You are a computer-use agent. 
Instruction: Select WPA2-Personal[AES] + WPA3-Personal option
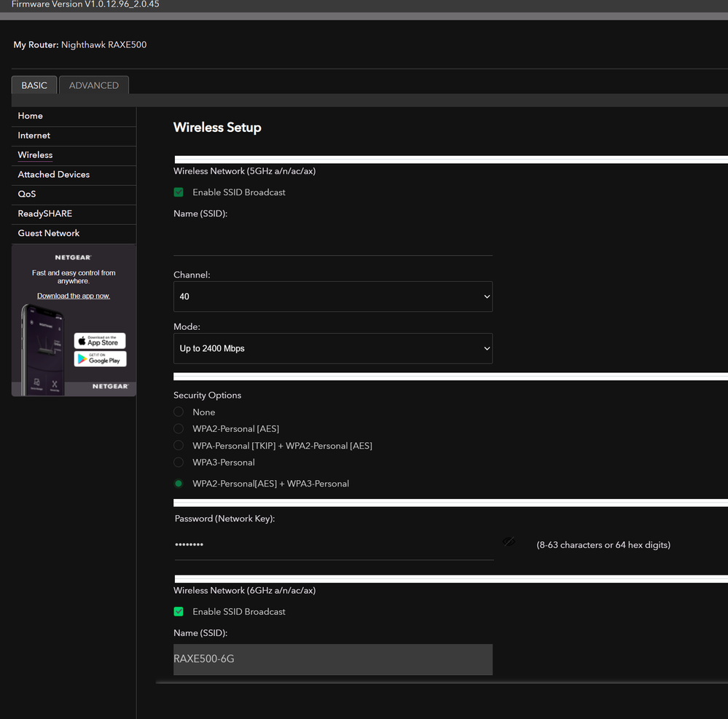pyautogui.click(x=179, y=484)
